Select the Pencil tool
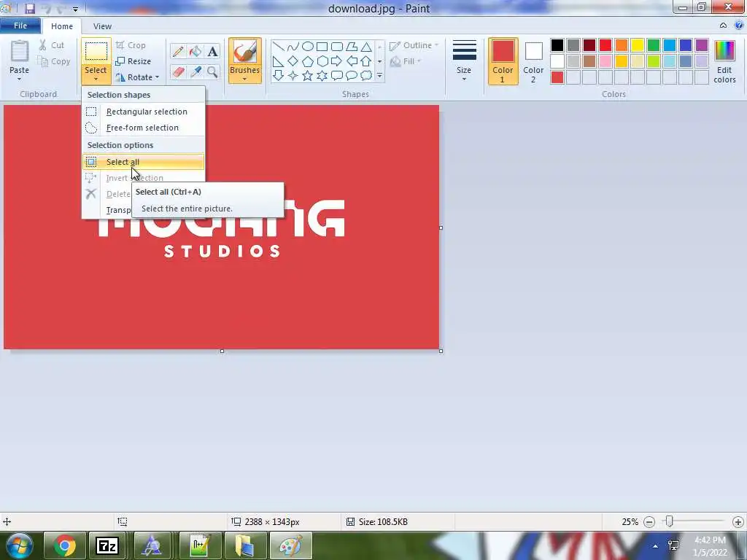Screen dimensions: 747x560 178,52
